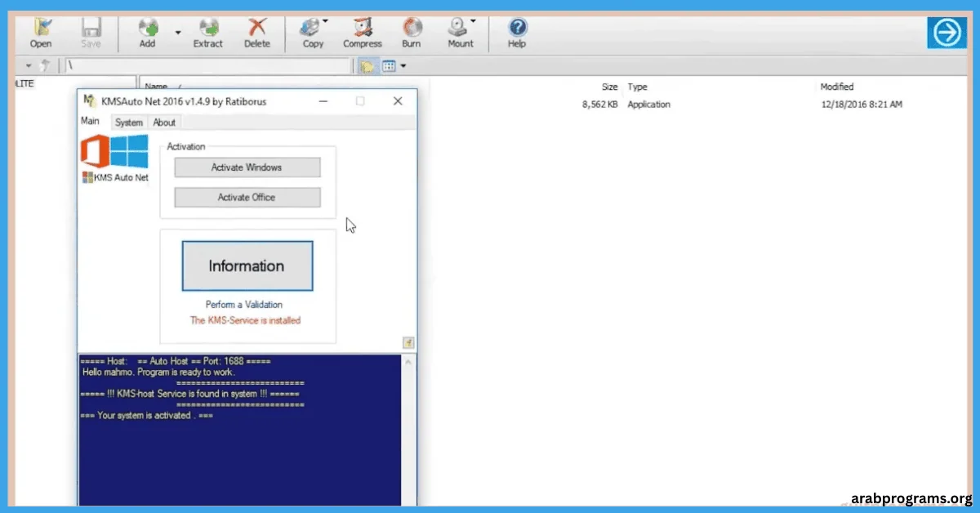Image resolution: width=980 pixels, height=513 pixels.
Task: Click the blue circled right-arrow icon
Action: 946,33
